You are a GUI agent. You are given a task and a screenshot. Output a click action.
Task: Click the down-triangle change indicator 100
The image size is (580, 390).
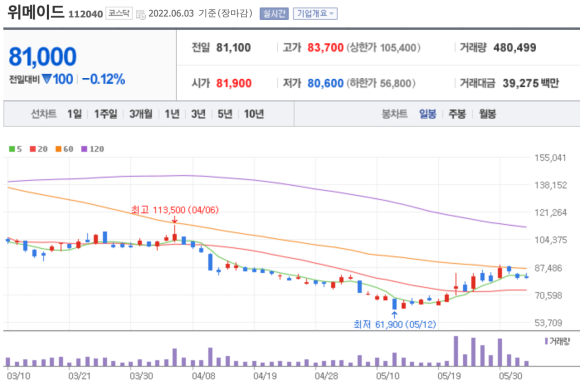57,79
